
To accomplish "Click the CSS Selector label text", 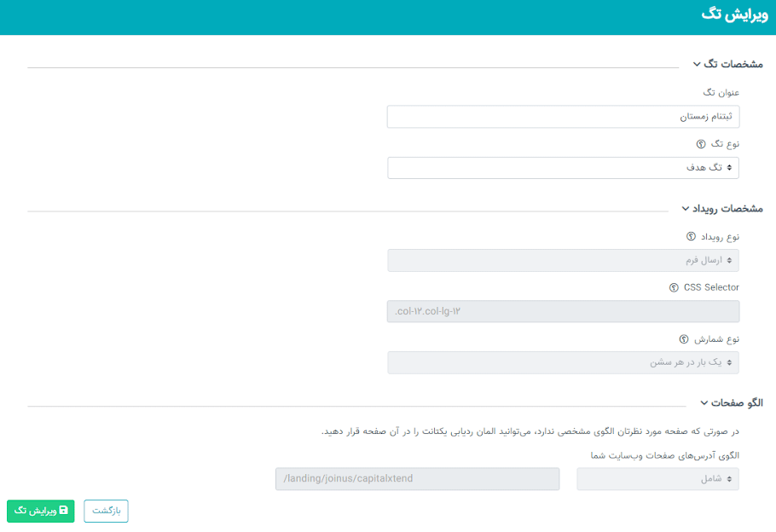I will (x=711, y=287).
